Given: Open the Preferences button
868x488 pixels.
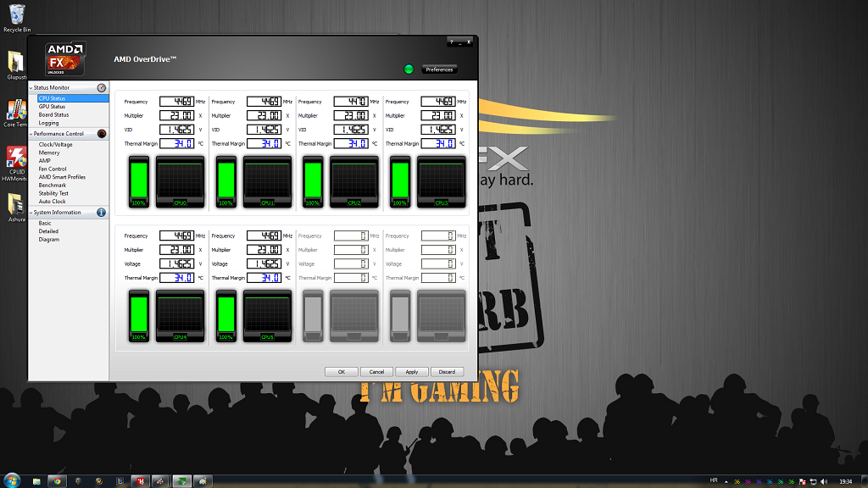Looking at the screenshot, I should click(440, 69).
